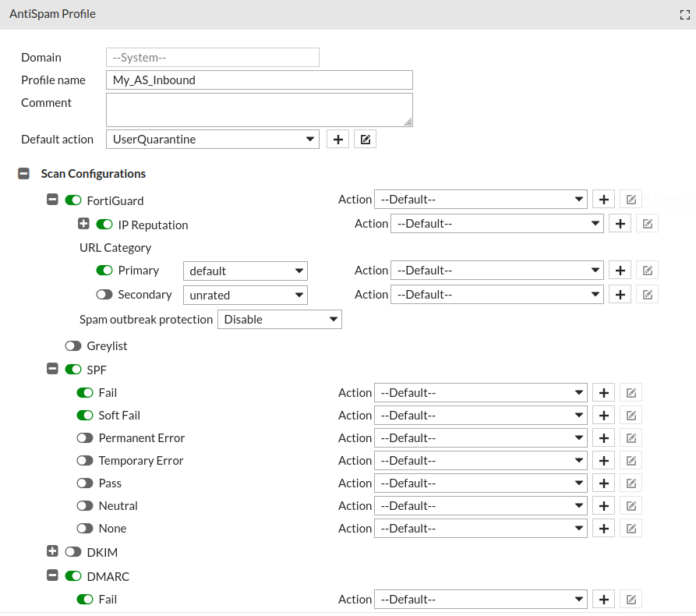Expand the DKIM section

[x=53, y=551]
